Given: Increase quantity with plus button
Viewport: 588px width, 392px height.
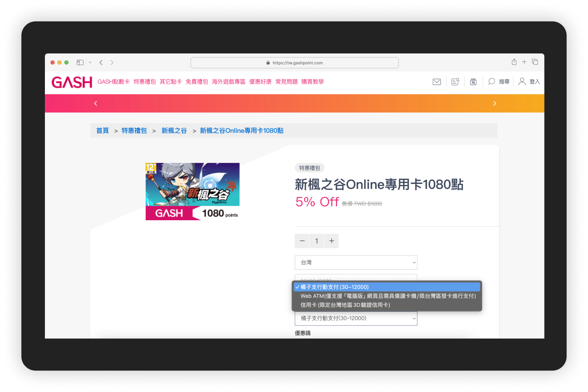Looking at the screenshot, I should pyautogui.click(x=331, y=241).
